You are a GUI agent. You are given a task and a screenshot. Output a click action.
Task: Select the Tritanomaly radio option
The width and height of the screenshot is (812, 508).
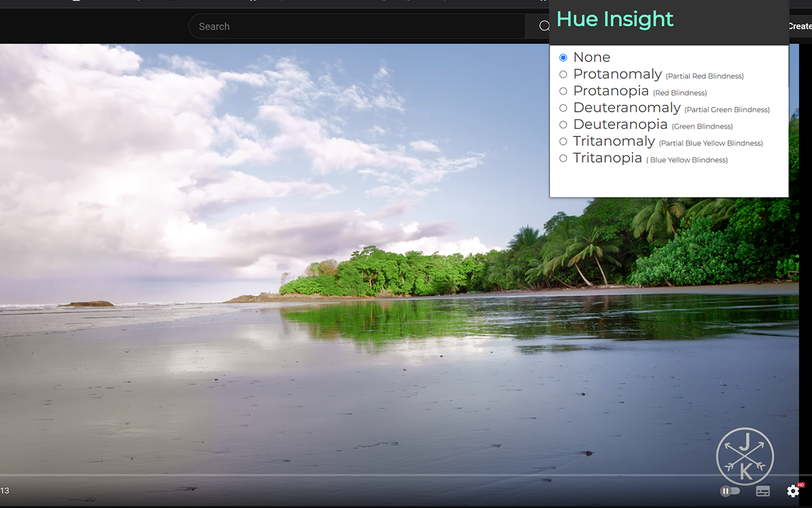point(563,141)
